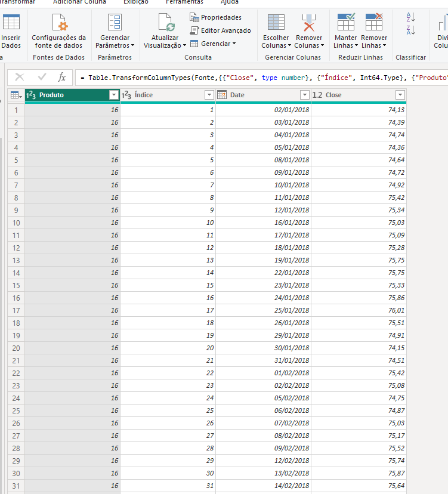This screenshot has width=448, height=494.
Task: Open the Produto column filter dropdown
Action: coord(114,95)
